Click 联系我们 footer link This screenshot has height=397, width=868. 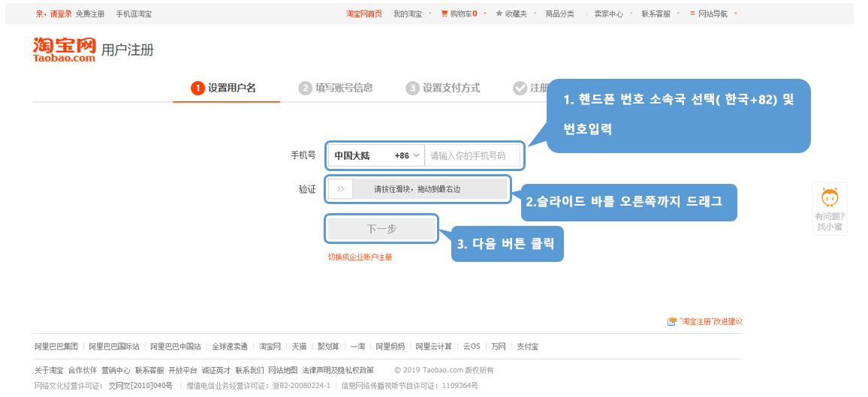coord(249,370)
